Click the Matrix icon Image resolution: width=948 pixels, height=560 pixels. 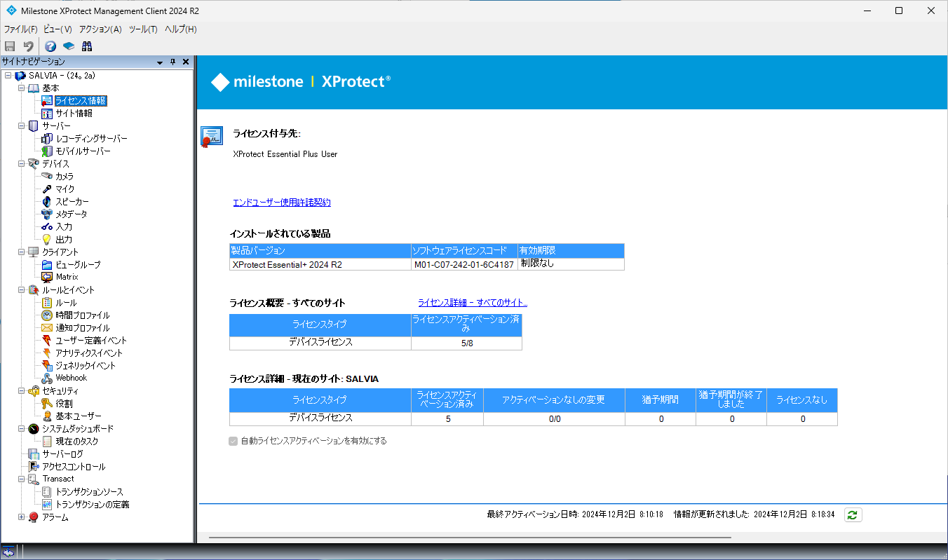[x=47, y=278]
